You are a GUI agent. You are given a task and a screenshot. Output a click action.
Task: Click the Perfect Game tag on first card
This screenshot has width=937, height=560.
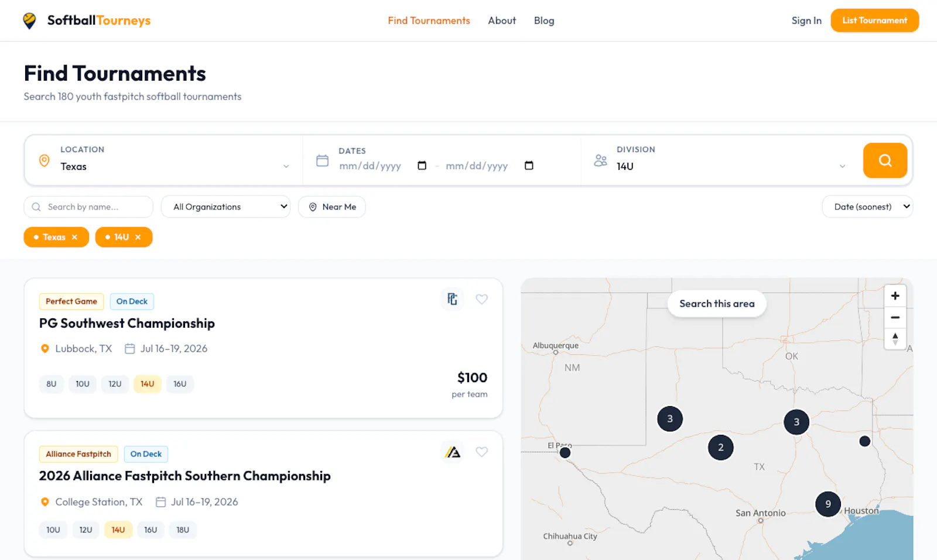pos(71,301)
